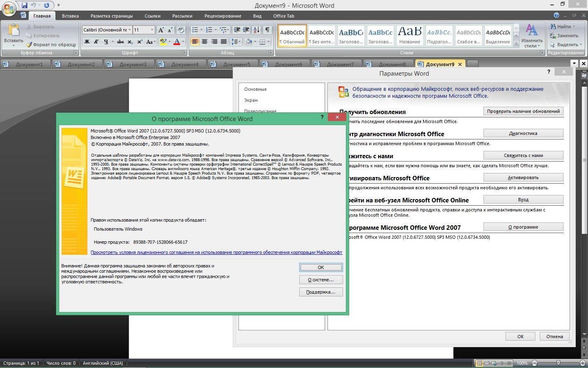Click OK in About Word dialog
This screenshot has height=368, width=588.
pos(321,267)
